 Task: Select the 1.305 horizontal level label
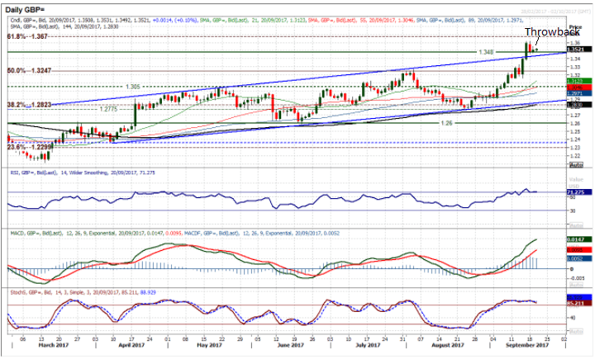133,86
